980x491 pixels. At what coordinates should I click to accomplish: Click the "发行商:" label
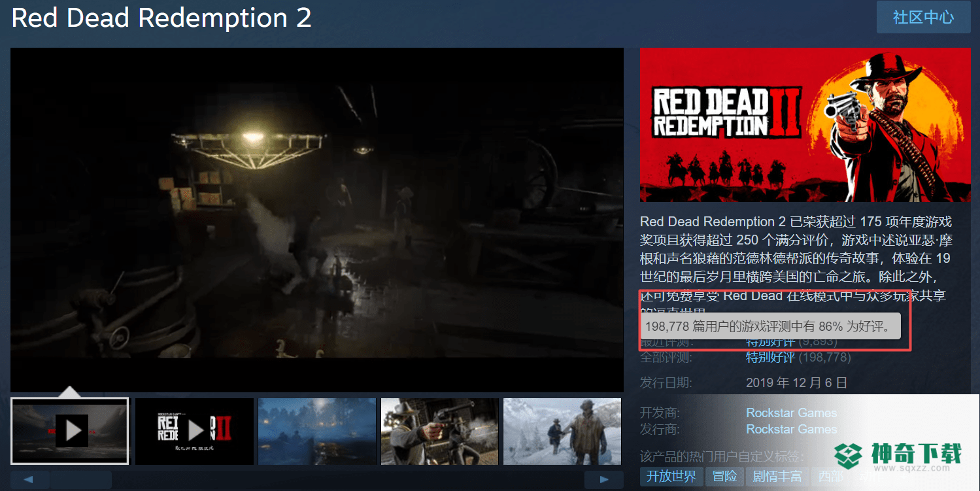660,430
